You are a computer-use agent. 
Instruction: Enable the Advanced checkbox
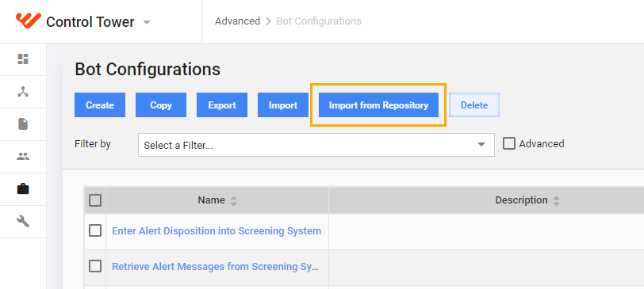[x=509, y=143]
